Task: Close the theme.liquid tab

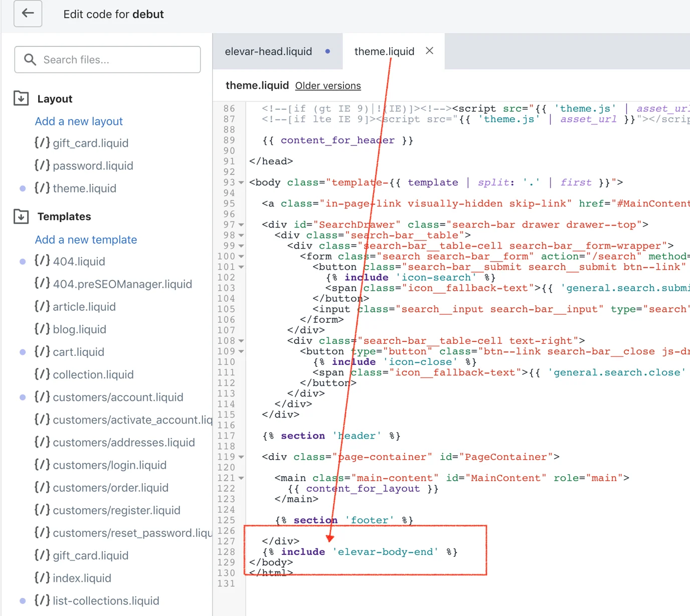Action: pyautogui.click(x=430, y=51)
